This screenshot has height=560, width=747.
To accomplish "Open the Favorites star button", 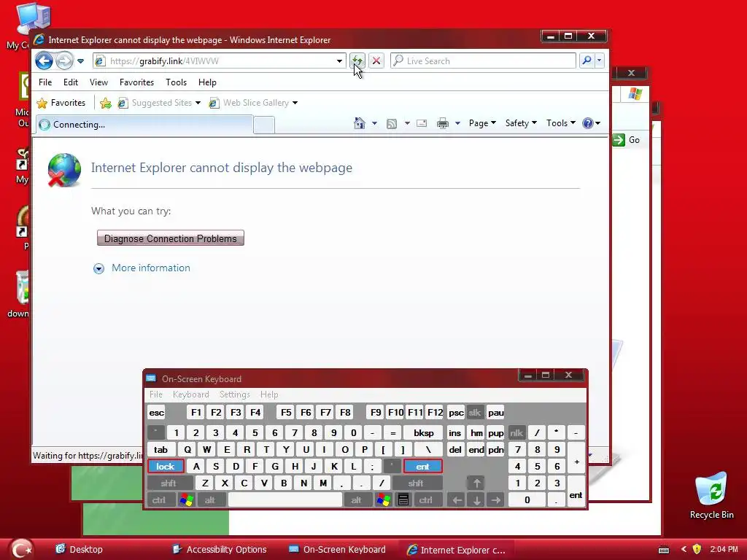I will coord(61,103).
